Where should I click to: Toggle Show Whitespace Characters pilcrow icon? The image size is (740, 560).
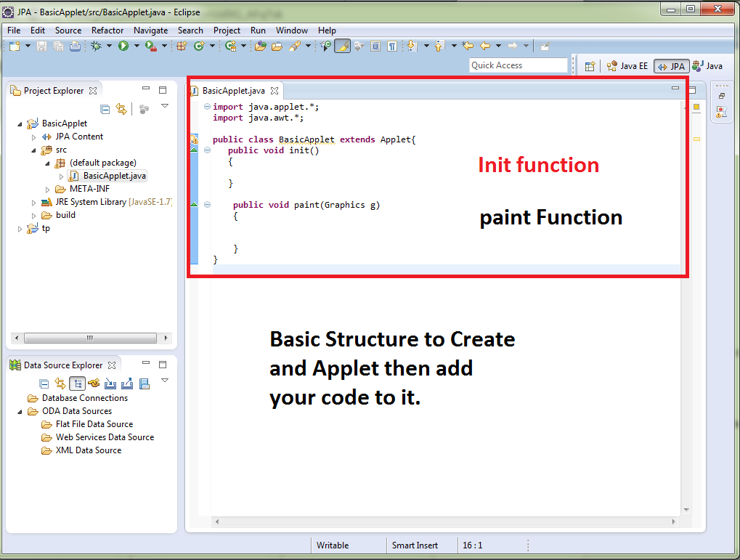click(391, 46)
